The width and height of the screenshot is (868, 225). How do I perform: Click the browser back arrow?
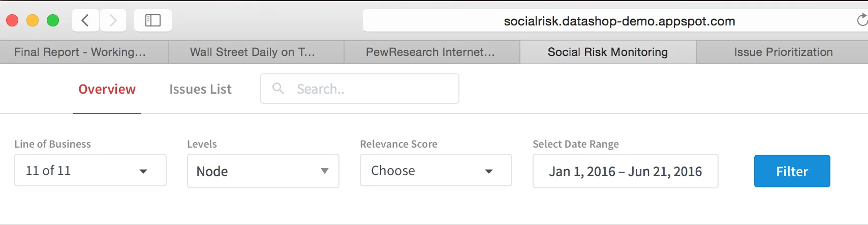85,20
